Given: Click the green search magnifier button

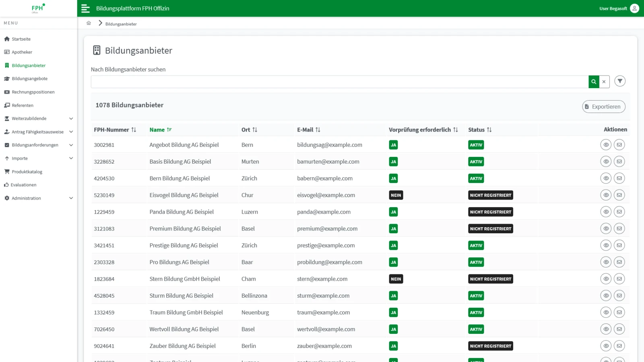Looking at the screenshot, I should pyautogui.click(x=594, y=82).
